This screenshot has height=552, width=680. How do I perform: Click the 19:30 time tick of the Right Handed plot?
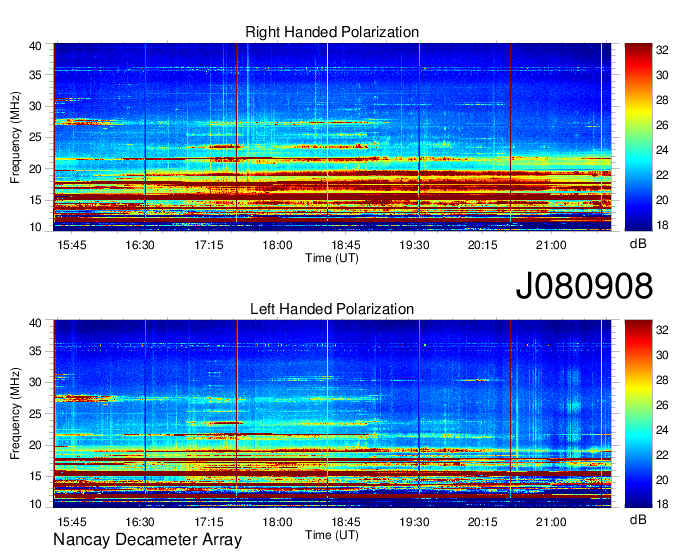[414, 245]
